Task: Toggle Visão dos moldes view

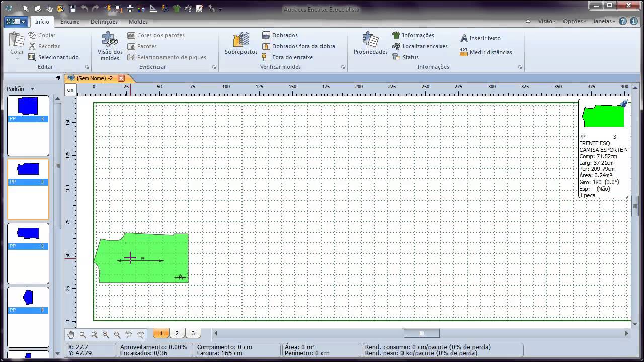Action: (x=110, y=46)
